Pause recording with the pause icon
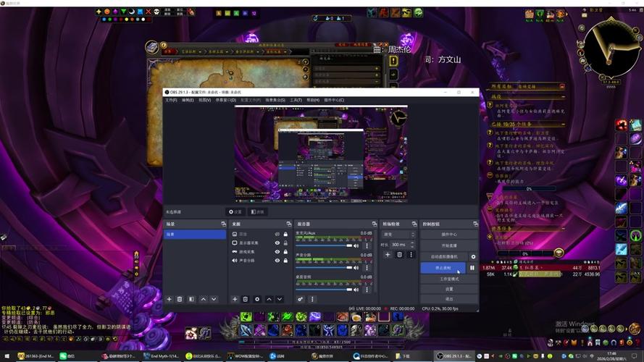Screen dimensions: 644x362 472,268
